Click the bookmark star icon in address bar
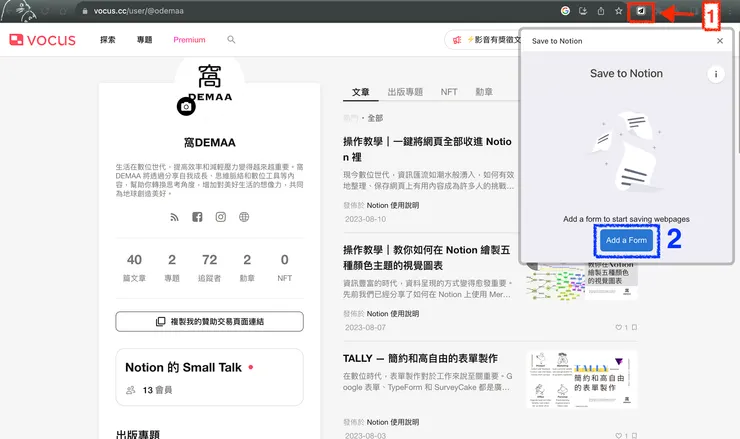The height and width of the screenshot is (439, 740). click(x=619, y=11)
